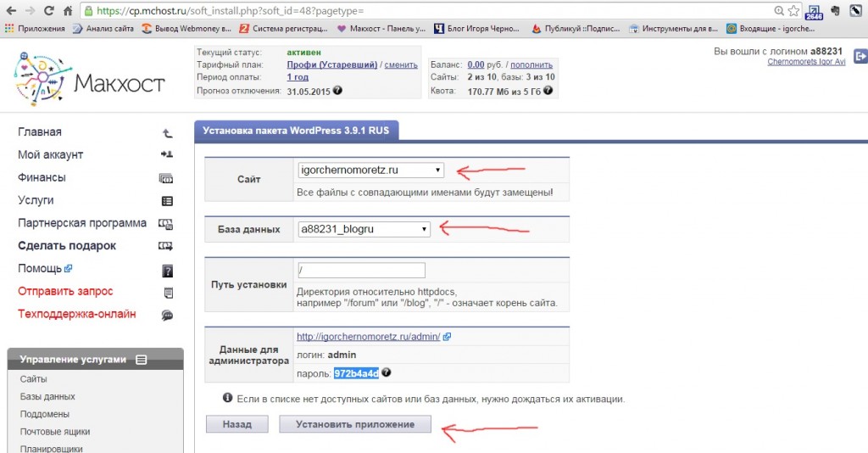Open Почтовые ящики under Управление услугами
Image resolution: width=868 pixels, height=453 pixels.
tap(55, 432)
